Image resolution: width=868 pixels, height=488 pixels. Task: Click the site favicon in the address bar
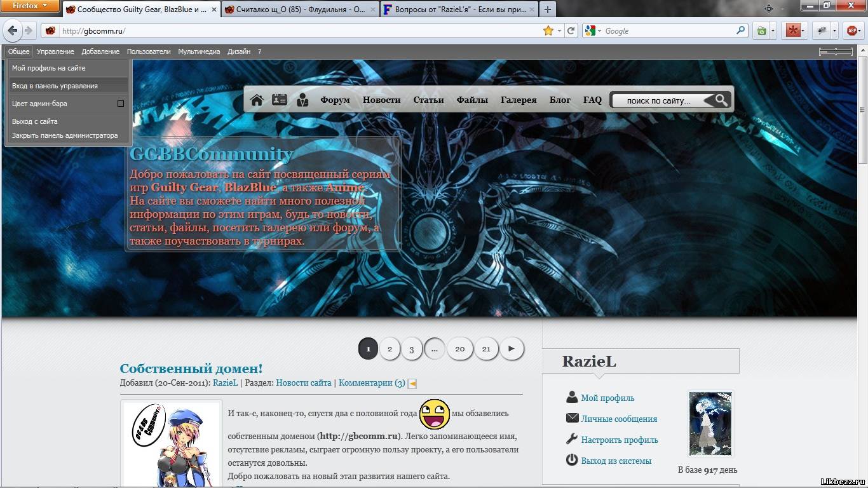(50, 30)
